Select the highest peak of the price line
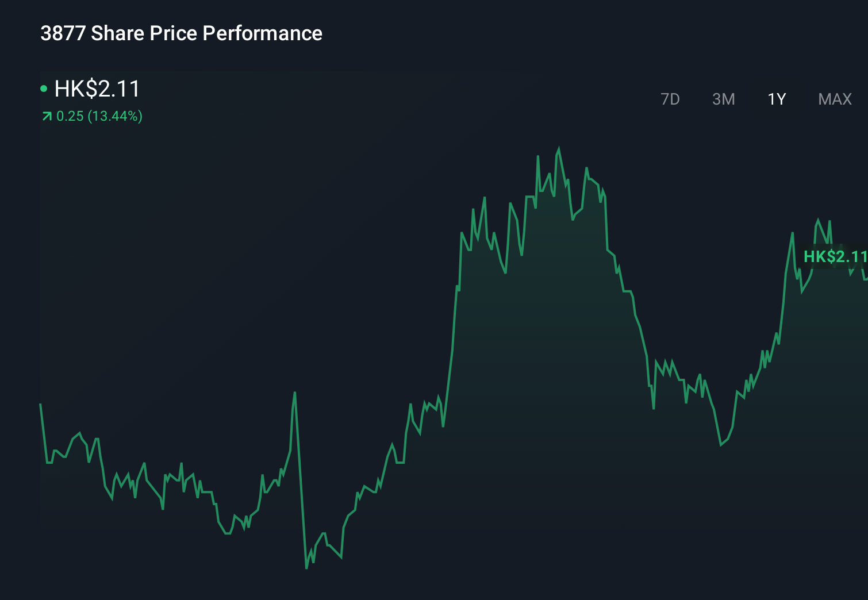This screenshot has width=868, height=600. (x=559, y=148)
